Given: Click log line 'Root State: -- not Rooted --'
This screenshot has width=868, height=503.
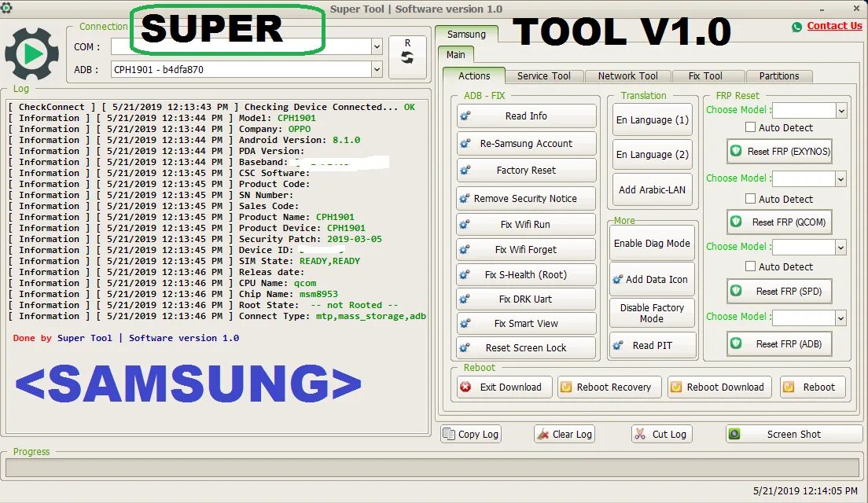Looking at the screenshot, I should tap(204, 305).
